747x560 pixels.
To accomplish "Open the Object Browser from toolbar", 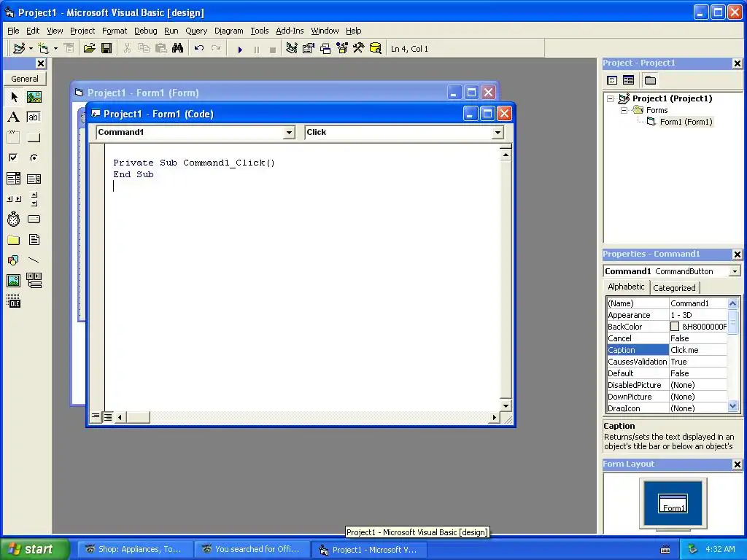I will click(x=342, y=49).
